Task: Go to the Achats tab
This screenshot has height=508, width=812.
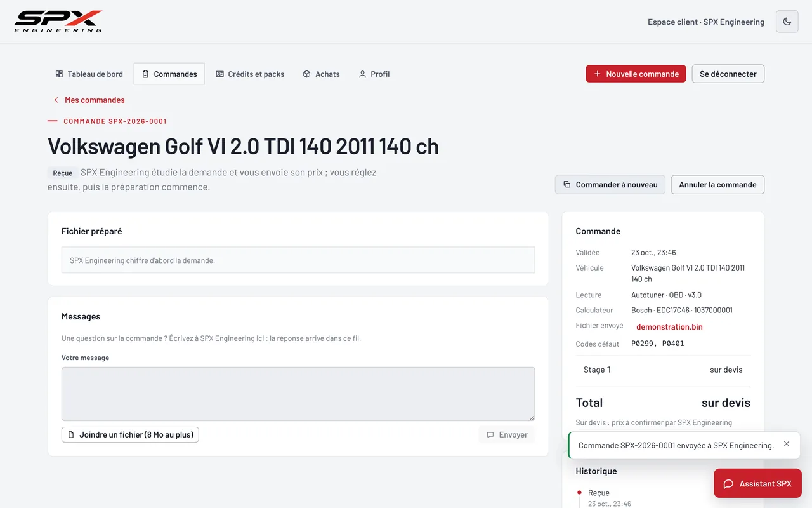Action: coord(322,74)
